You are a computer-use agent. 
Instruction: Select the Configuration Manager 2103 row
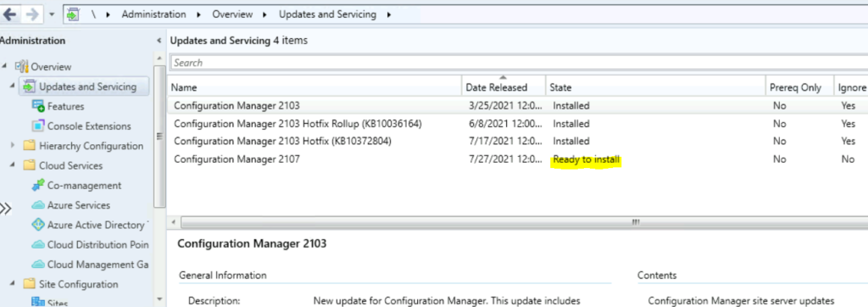click(x=518, y=105)
